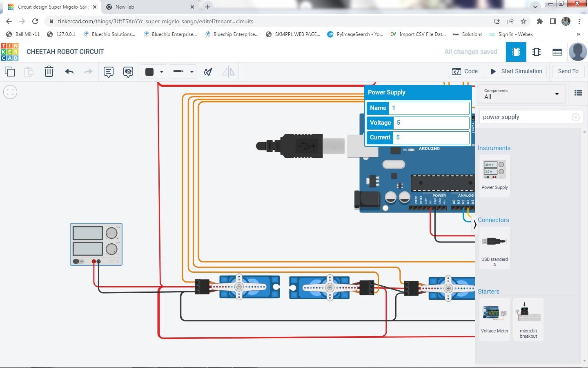Image resolution: width=588 pixels, height=368 pixels.
Task: Click the power supply voltage knob
Action: (111, 233)
